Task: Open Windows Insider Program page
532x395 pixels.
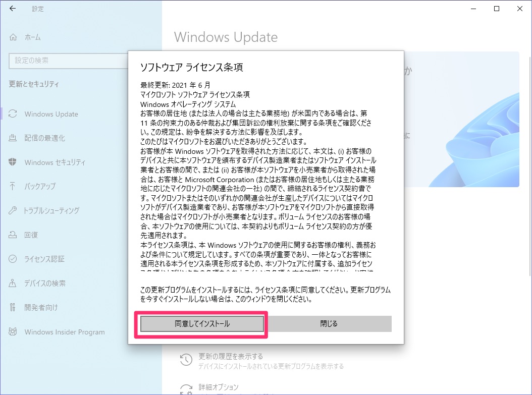Action: pos(65,332)
